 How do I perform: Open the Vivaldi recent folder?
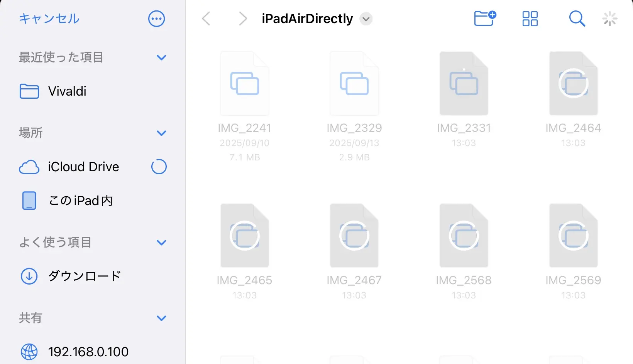(67, 91)
